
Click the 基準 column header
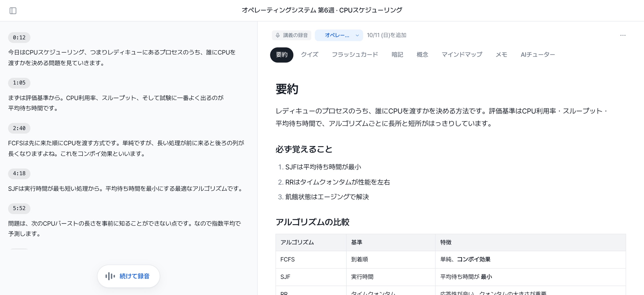click(391, 242)
